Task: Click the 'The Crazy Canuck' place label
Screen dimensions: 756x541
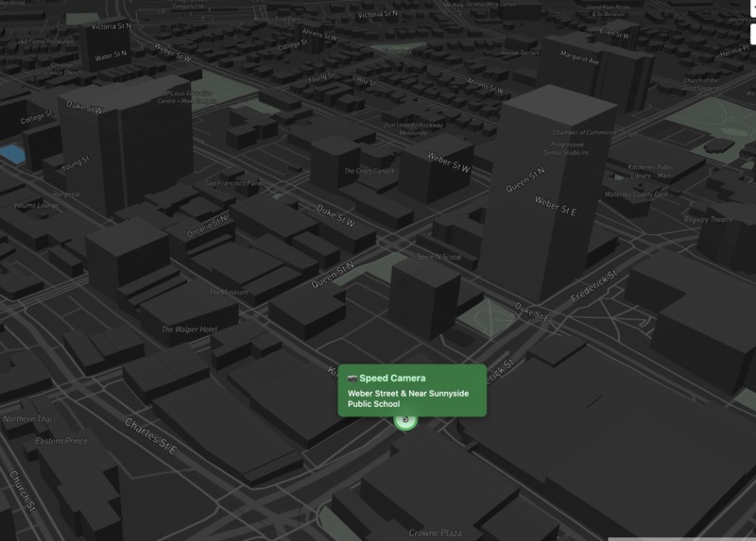Action: pyautogui.click(x=369, y=171)
